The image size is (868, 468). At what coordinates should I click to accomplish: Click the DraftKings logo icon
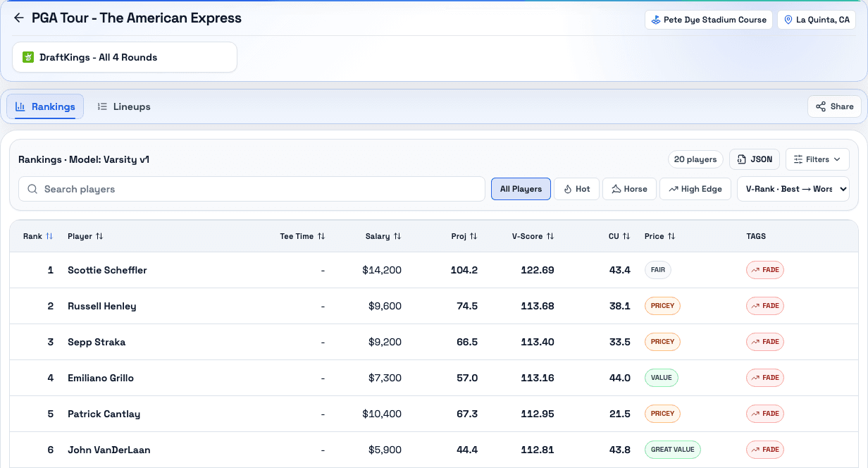tap(28, 57)
